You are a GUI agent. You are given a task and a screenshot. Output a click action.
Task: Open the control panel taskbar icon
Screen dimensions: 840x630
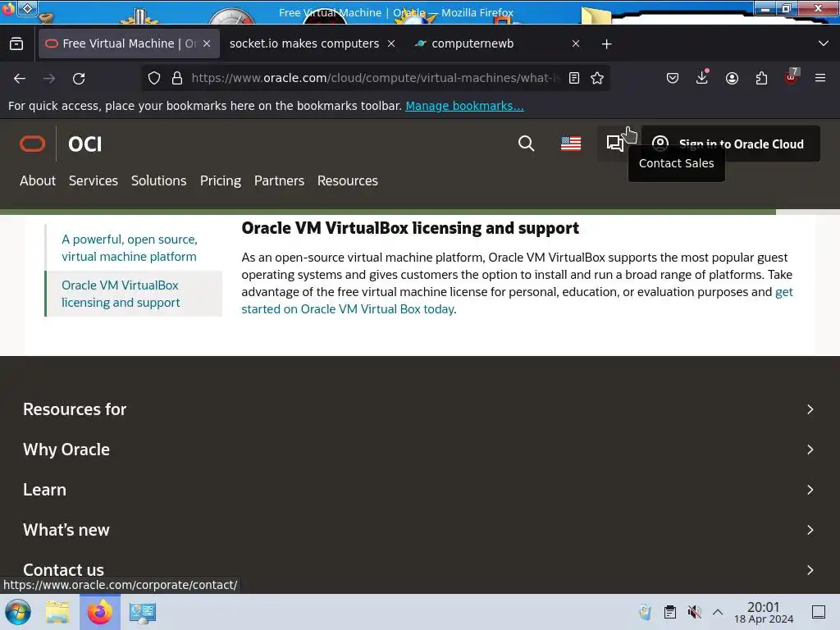[143, 612]
